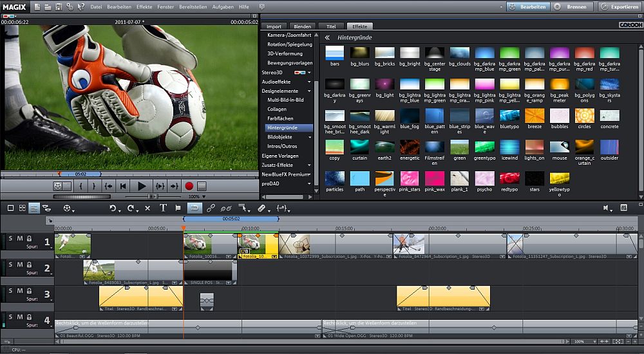The image size is (644, 354).
Task: Click the Title editor 'T' icon
Action: pyautogui.click(x=163, y=208)
